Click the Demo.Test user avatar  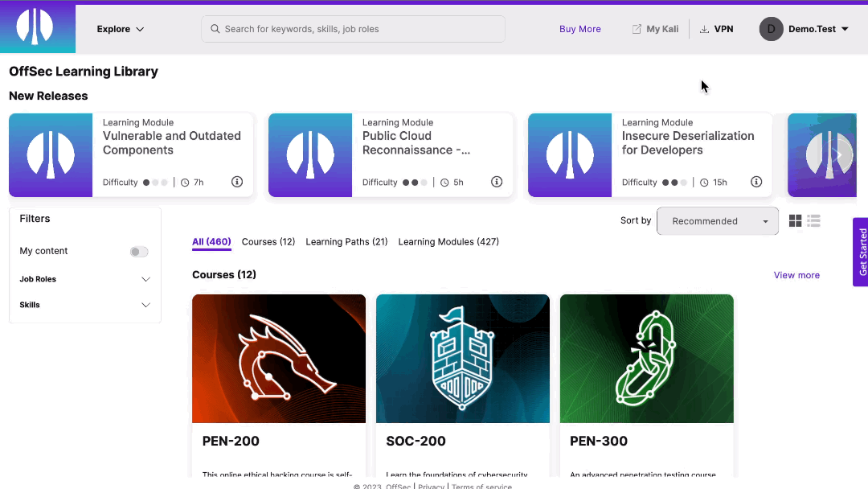coord(771,29)
